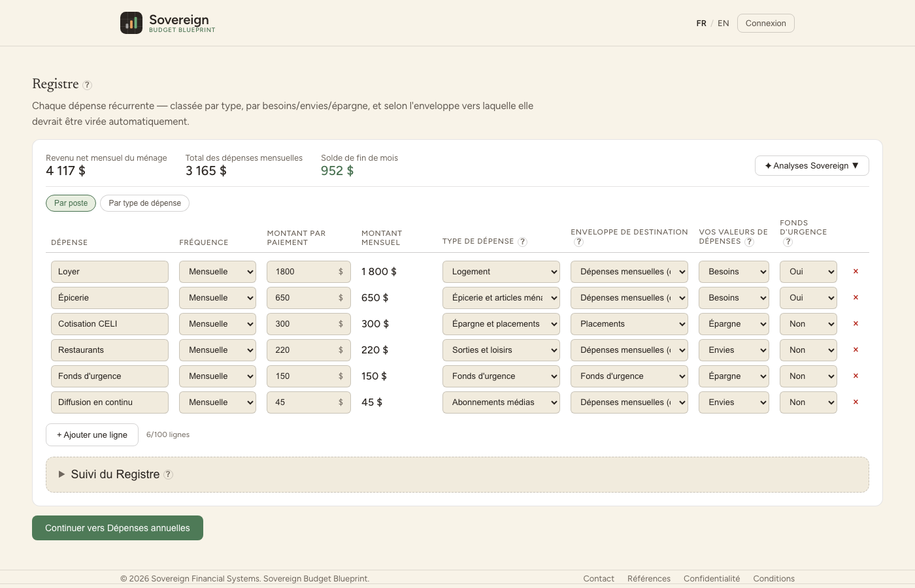Remove the Diffusion en continu row
This screenshot has height=588, width=915.
click(x=856, y=402)
